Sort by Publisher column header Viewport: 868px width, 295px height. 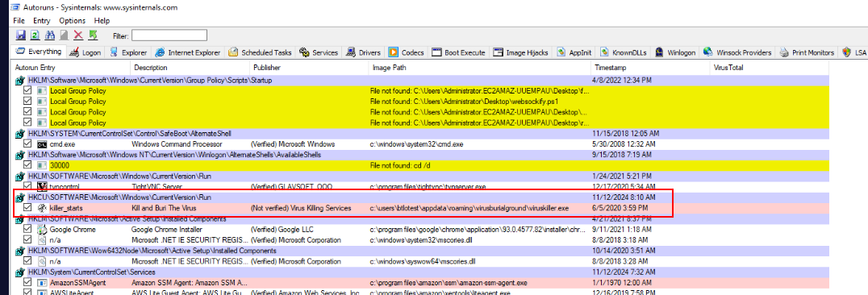tap(309, 68)
